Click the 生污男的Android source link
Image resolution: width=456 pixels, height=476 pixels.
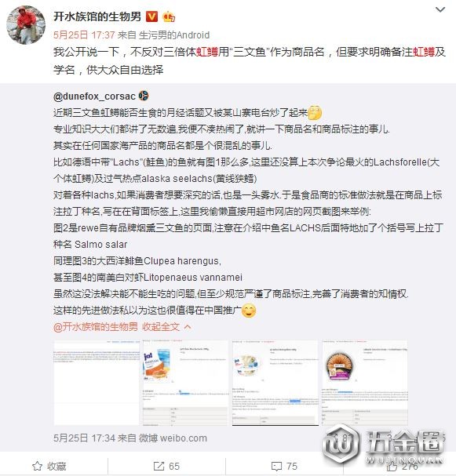[174, 35]
